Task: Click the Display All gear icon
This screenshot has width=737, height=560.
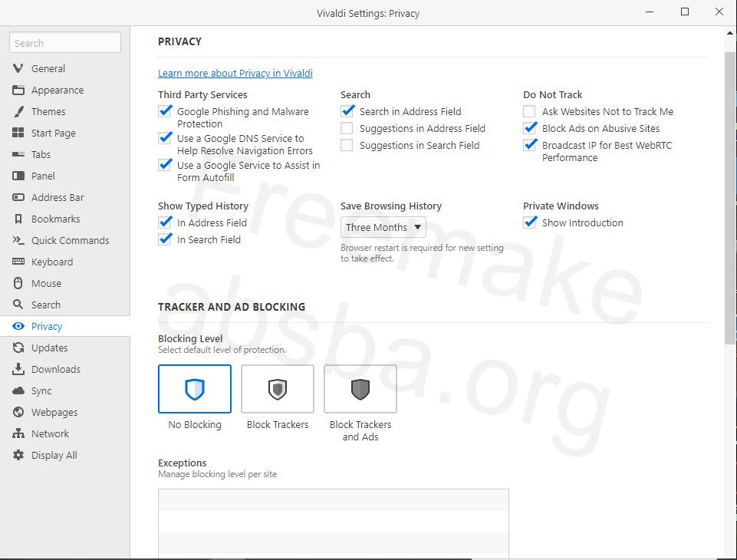Action: coord(18,455)
